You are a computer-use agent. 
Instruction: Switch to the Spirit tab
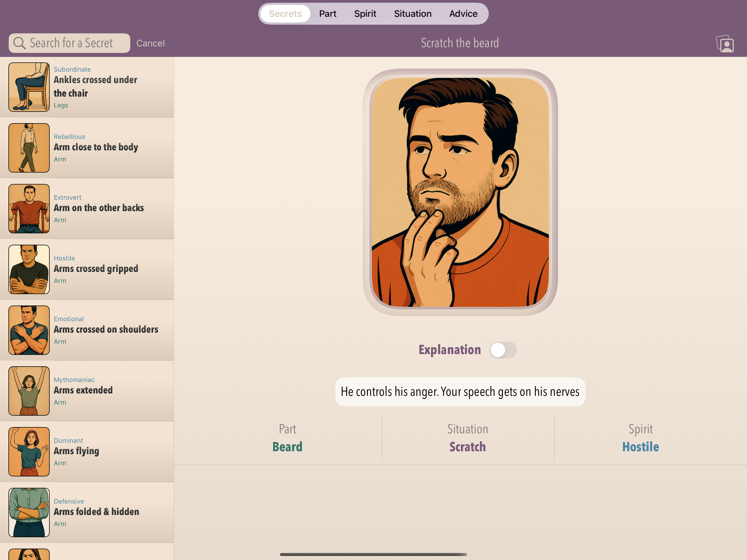pos(365,14)
